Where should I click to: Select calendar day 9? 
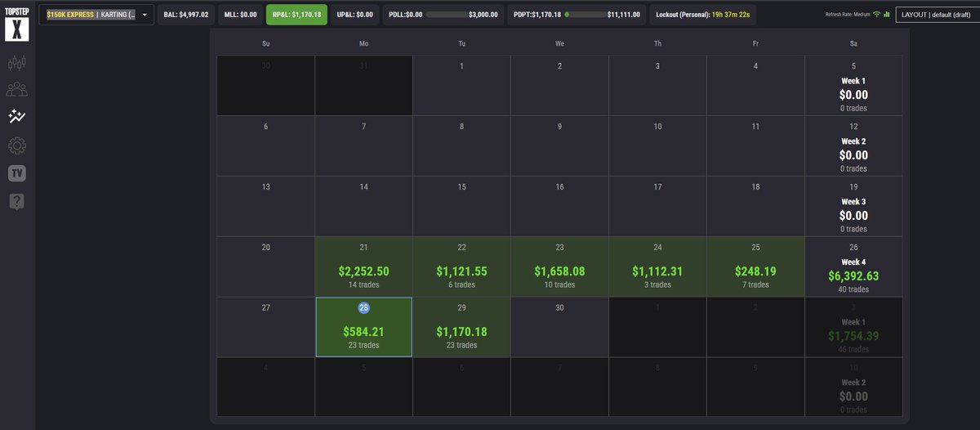[x=559, y=146]
